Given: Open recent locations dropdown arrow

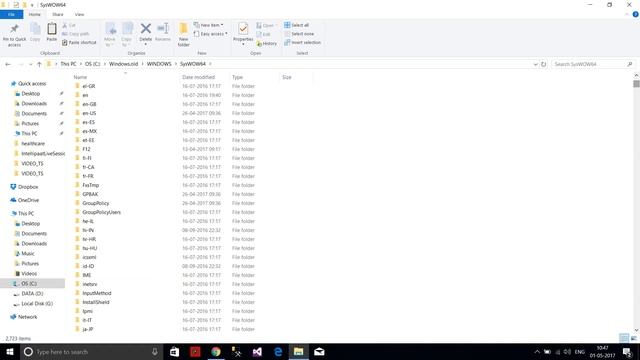Looking at the screenshot, I should (x=31, y=64).
